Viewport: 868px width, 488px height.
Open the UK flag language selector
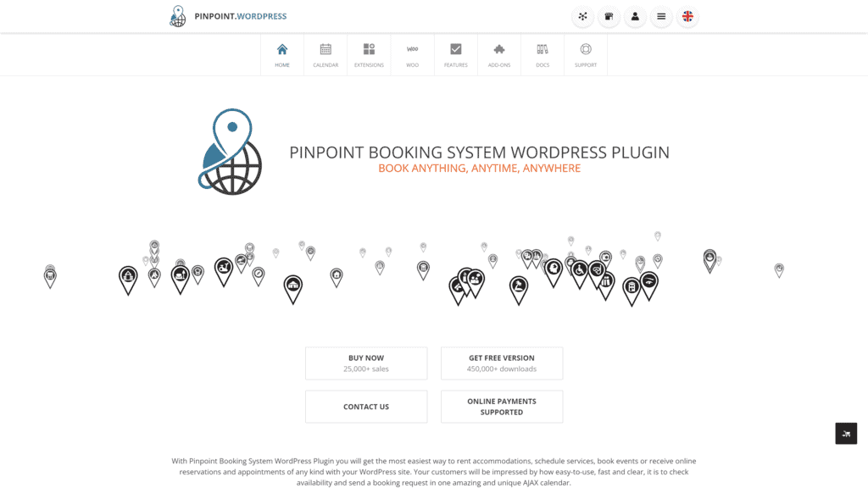[x=687, y=17]
